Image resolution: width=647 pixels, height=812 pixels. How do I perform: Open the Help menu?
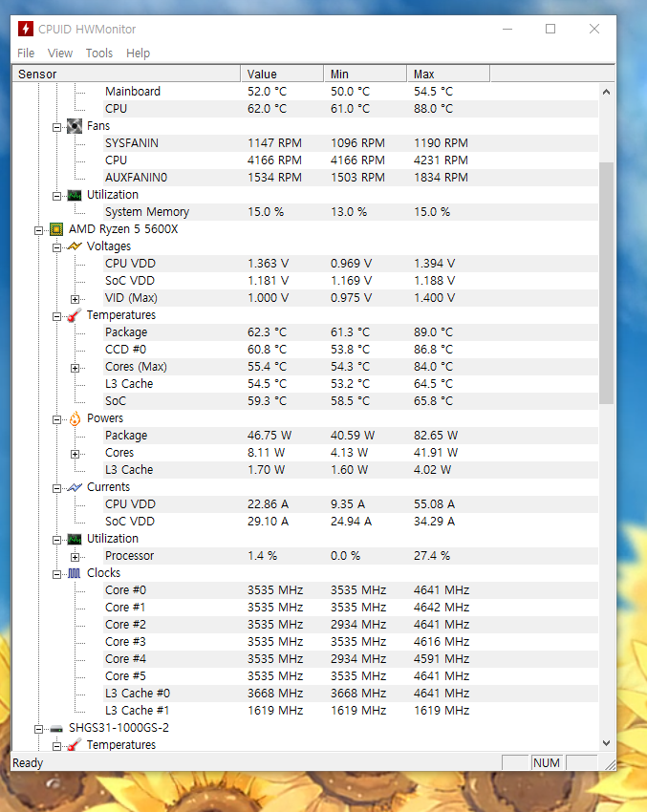click(138, 53)
